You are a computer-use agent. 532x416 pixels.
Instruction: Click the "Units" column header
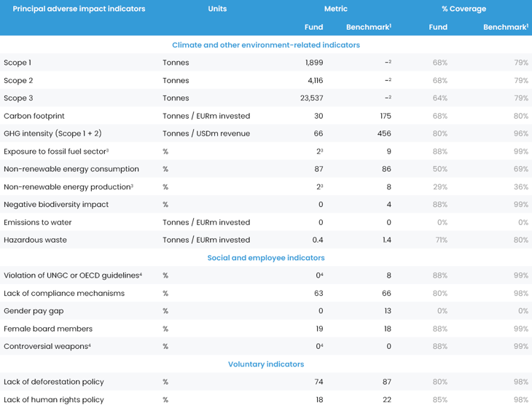pos(217,9)
